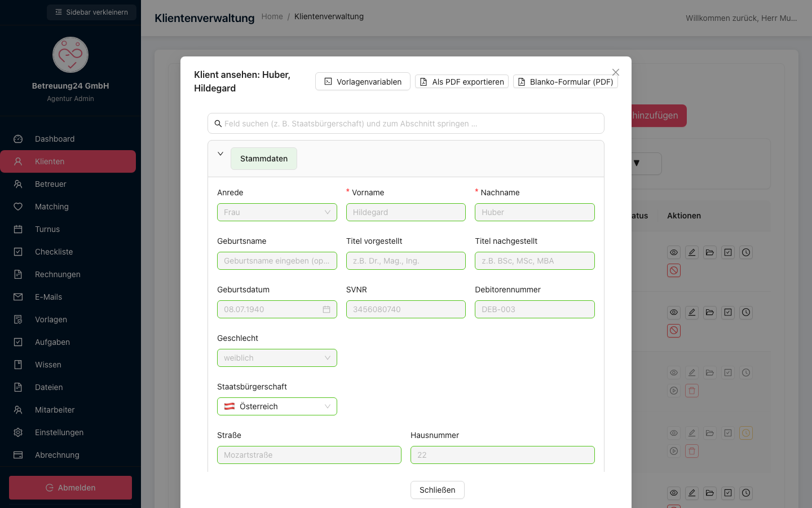This screenshot has width=812, height=508.
Task: Open Klienten in the sidebar menu
Action: 68,161
